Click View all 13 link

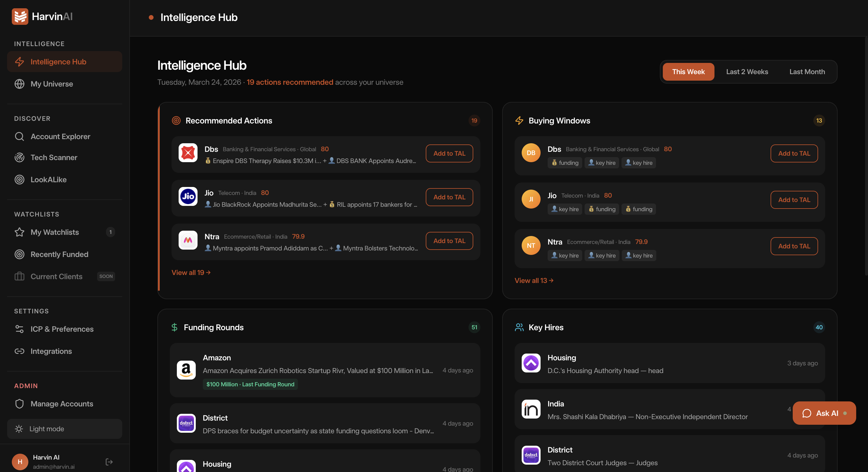[534, 281]
